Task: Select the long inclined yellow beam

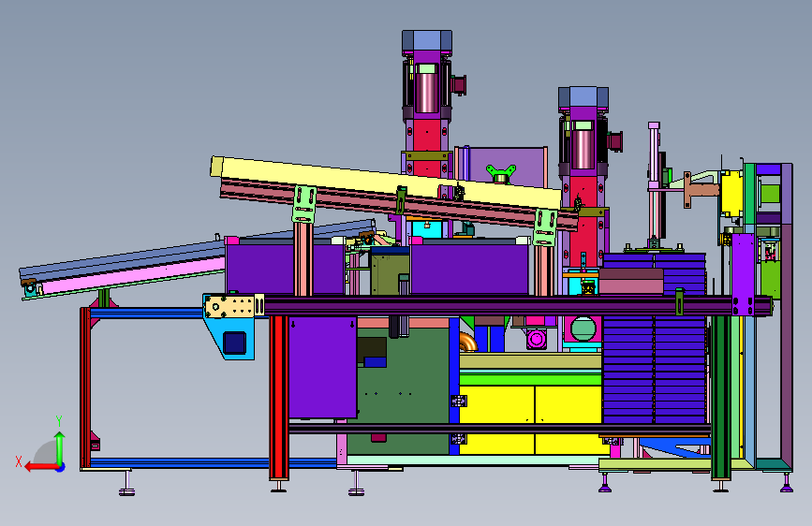Action: pos(386,182)
